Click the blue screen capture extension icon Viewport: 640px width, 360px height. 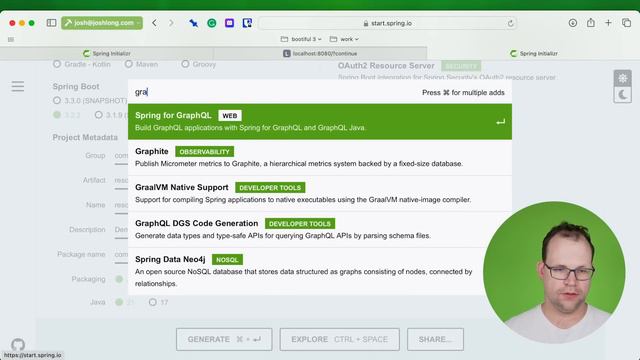(x=247, y=23)
